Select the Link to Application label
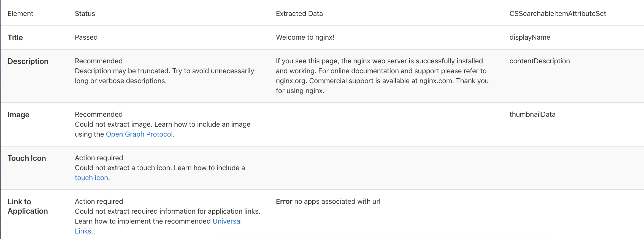The image size is (644, 239). tap(28, 206)
